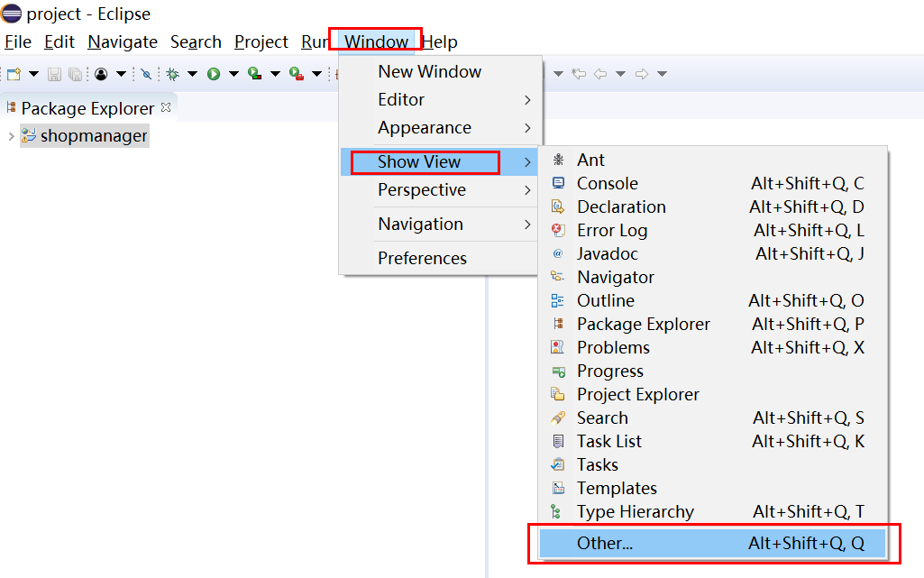Viewport: 924px width, 578px height.
Task: Show the Type Hierarchy view
Action: 712,511
